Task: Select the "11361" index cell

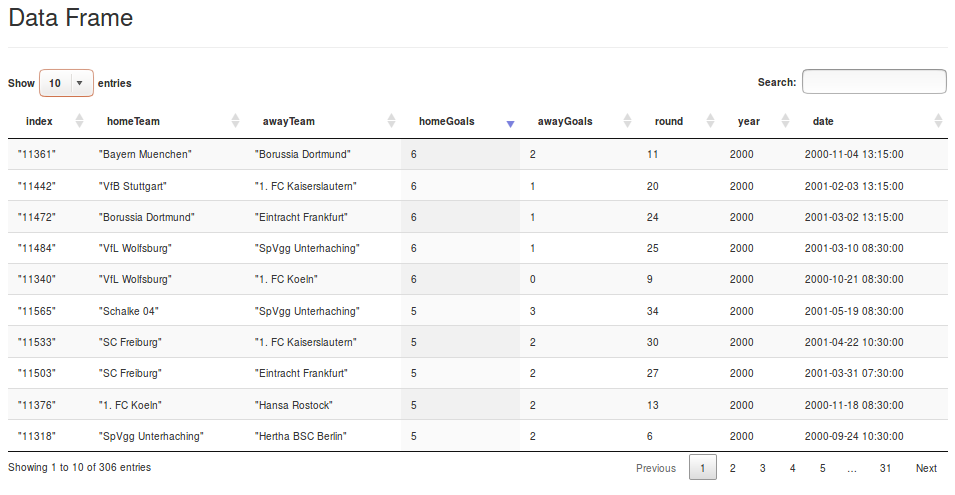Action: 37,154
